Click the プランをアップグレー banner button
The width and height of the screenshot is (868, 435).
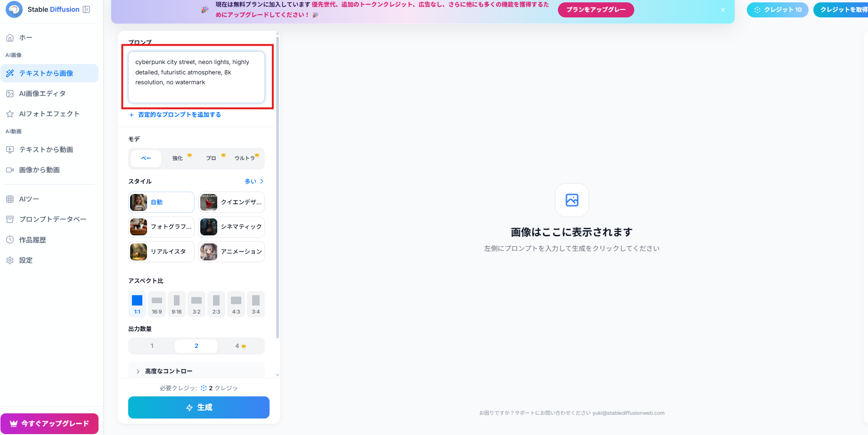point(596,10)
